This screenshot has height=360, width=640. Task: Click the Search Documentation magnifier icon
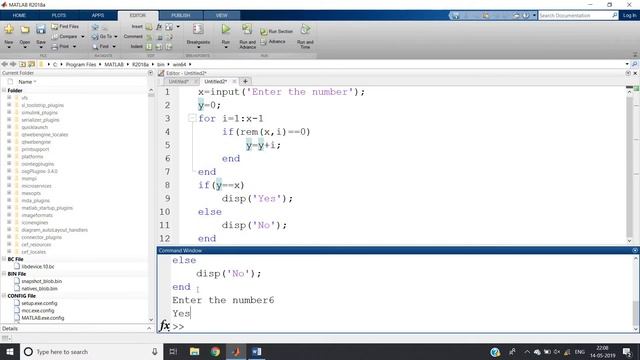tap(615, 16)
